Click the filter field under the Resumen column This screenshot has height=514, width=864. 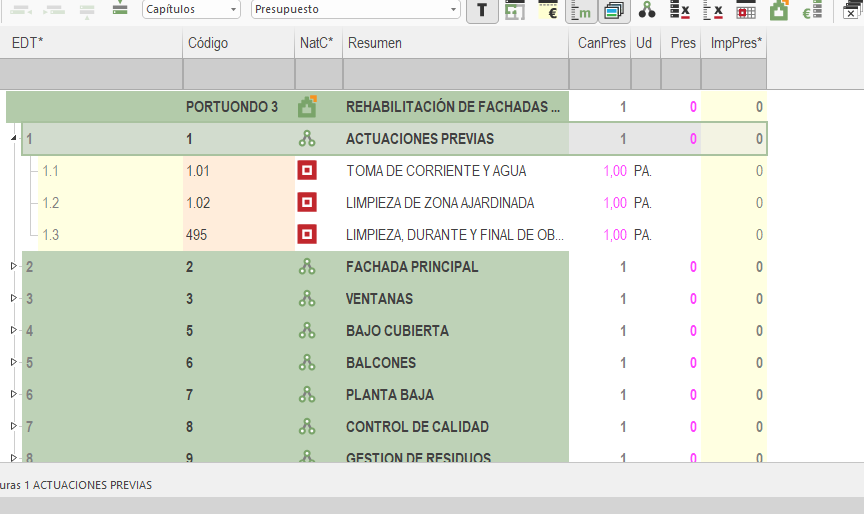(455, 75)
